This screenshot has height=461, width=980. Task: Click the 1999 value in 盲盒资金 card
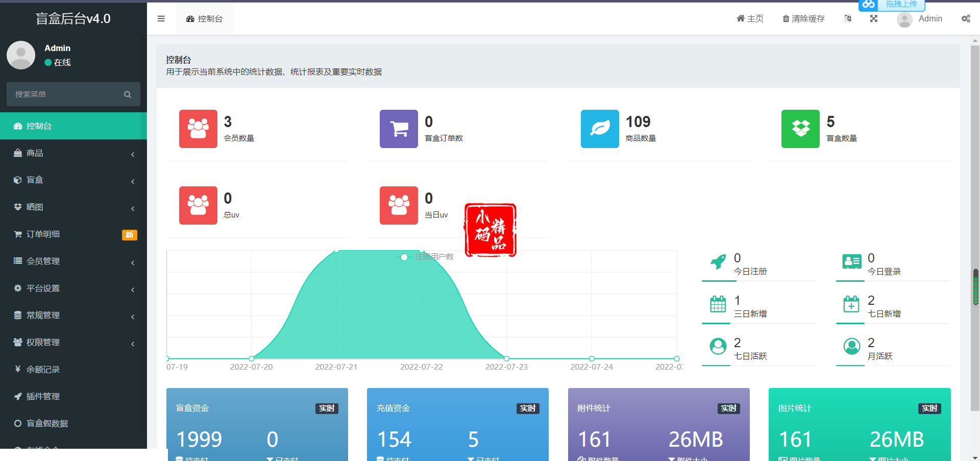(x=199, y=440)
